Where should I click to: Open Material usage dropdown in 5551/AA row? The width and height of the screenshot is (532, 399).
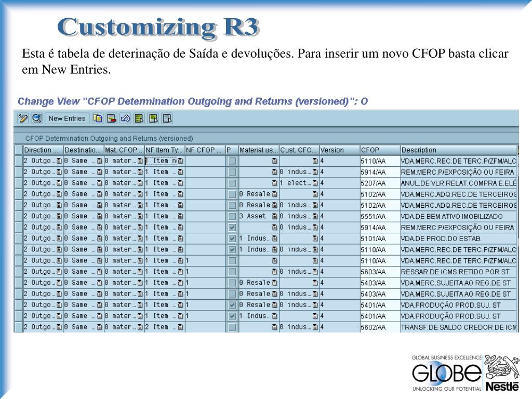[x=274, y=217]
